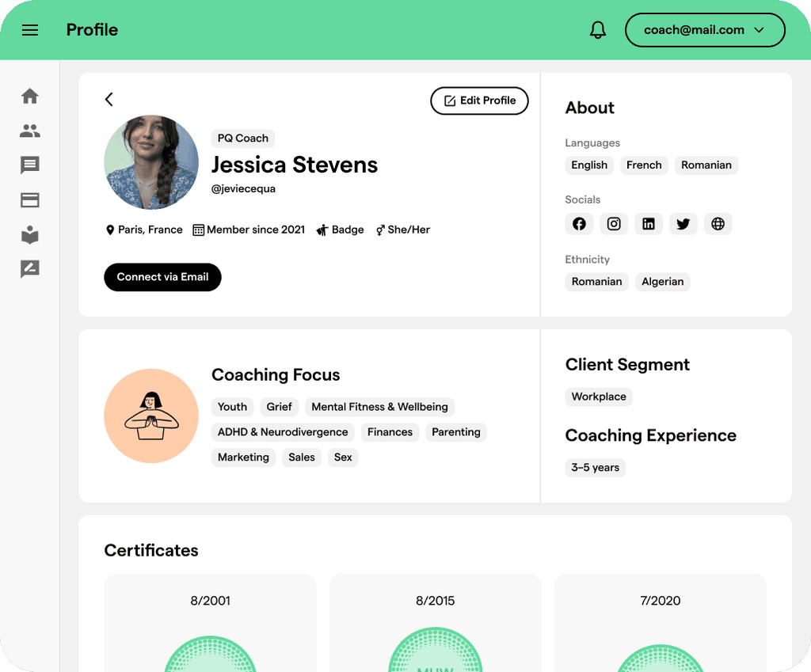The image size is (811, 672).
Task: Open payments card sidebar icon
Action: pos(30,200)
